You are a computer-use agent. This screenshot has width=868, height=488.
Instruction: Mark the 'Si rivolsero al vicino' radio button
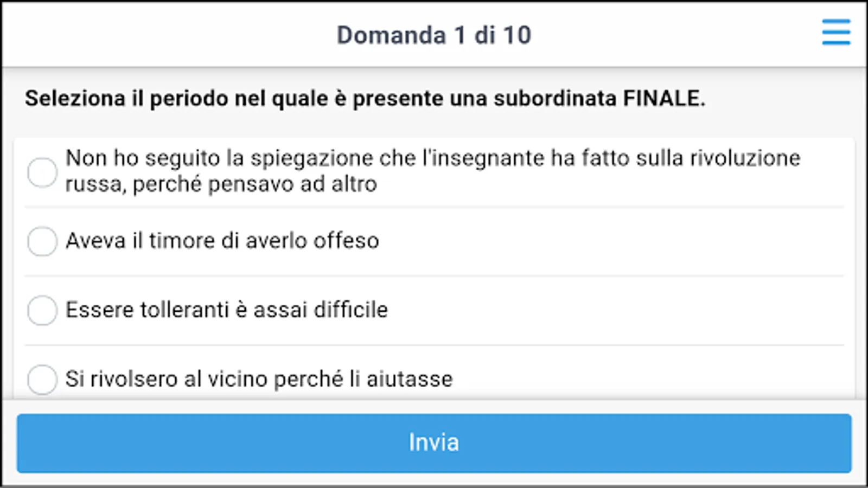coord(42,379)
